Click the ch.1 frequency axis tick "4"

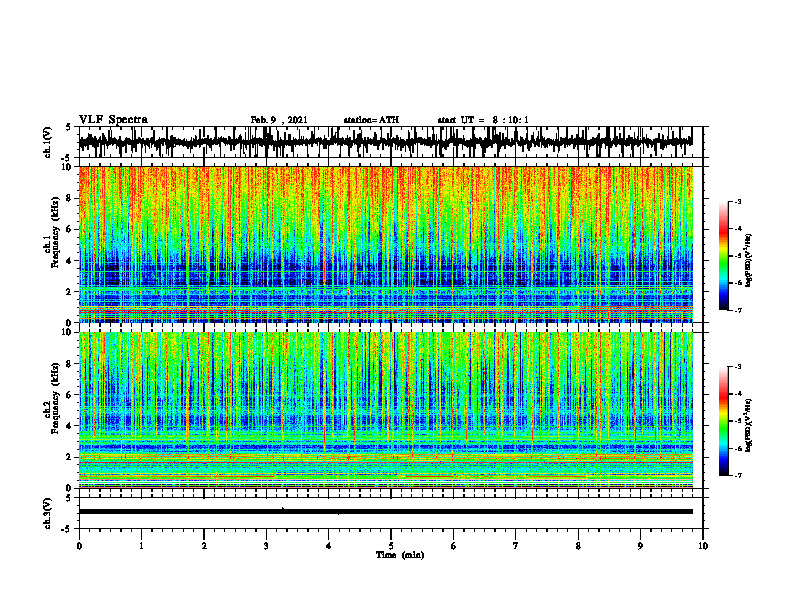70,261
